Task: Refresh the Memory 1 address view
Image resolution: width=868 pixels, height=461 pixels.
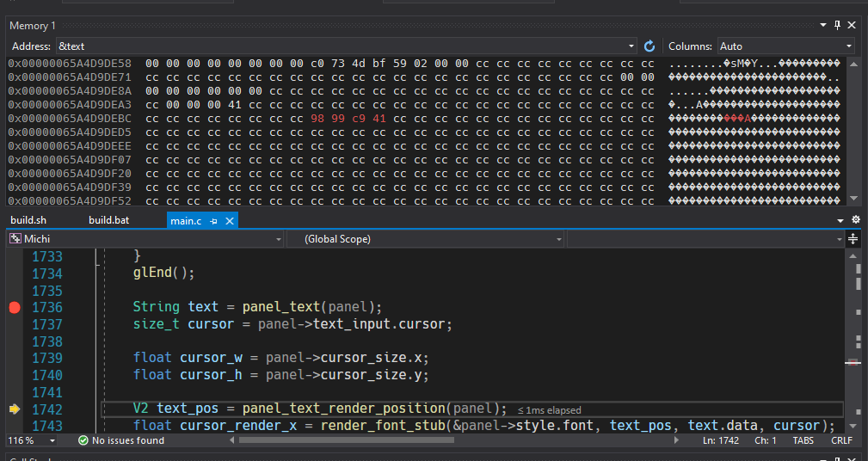Action: click(649, 46)
